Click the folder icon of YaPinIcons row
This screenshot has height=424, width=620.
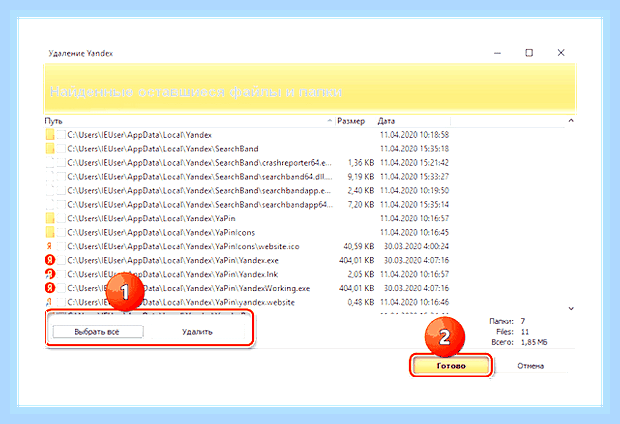pyautogui.click(x=50, y=232)
